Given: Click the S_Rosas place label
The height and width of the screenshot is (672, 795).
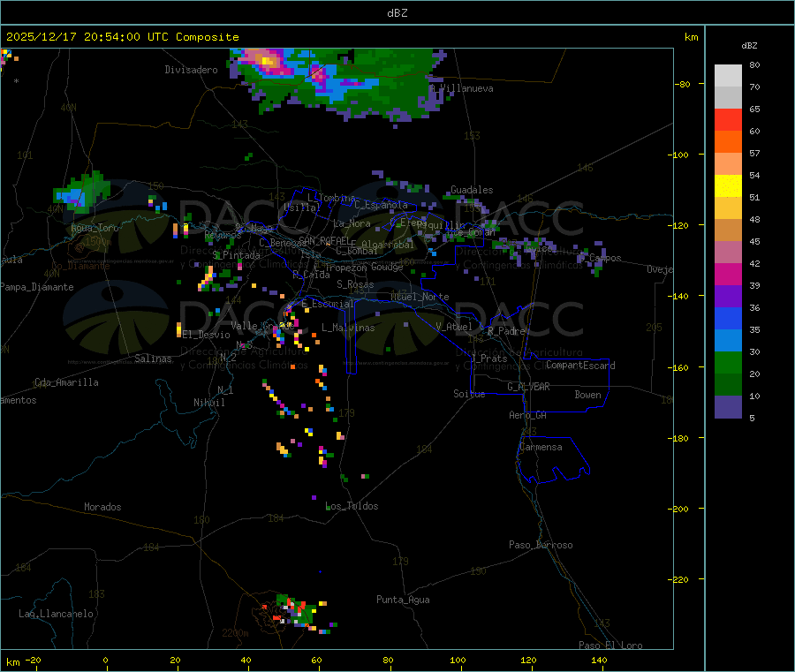Looking at the screenshot, I should coord(355,285).
